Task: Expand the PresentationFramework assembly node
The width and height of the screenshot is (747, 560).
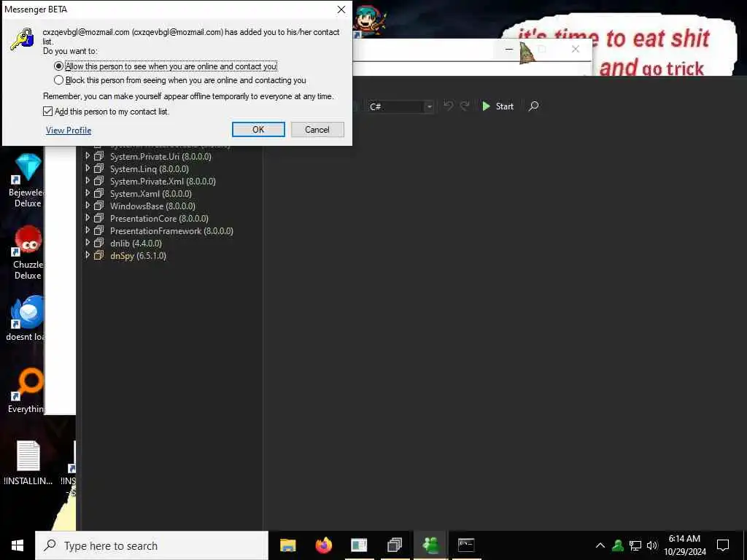Action: coord(88,230)
